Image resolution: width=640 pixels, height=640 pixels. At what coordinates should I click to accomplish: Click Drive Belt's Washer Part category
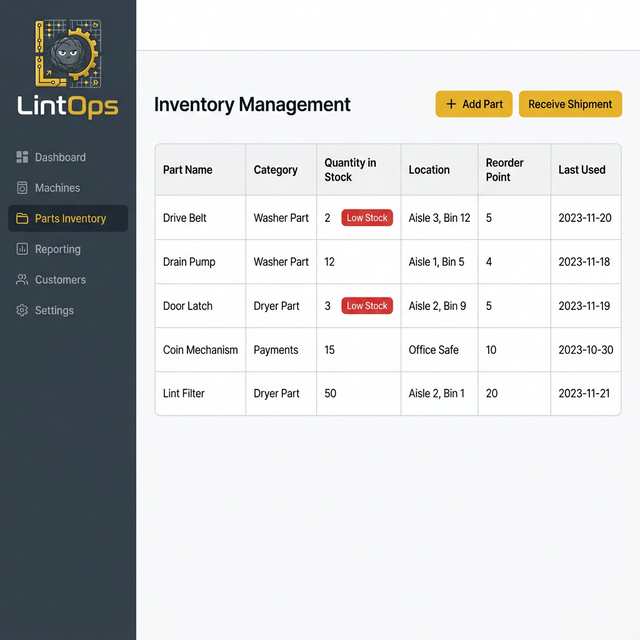(x=281, y=218)
